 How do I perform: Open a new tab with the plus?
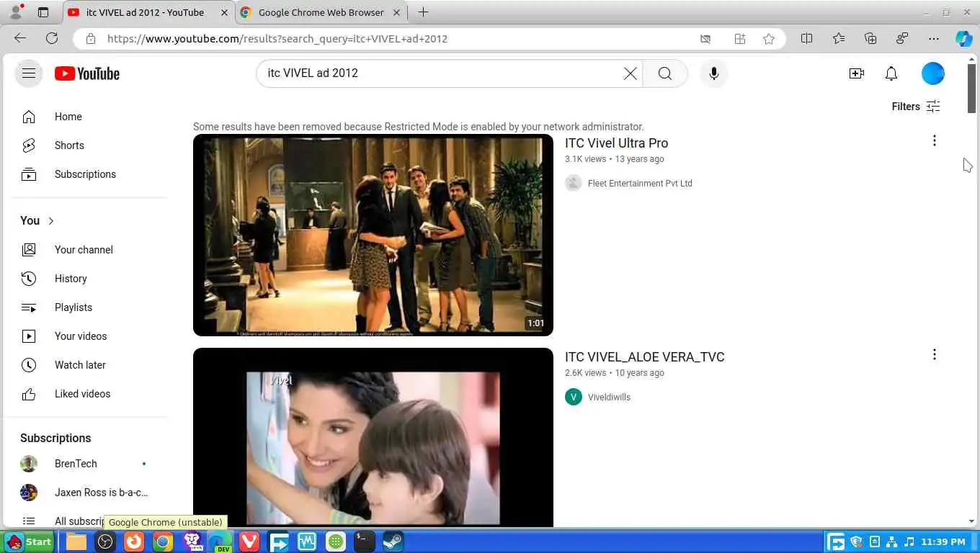pos(423,12)
